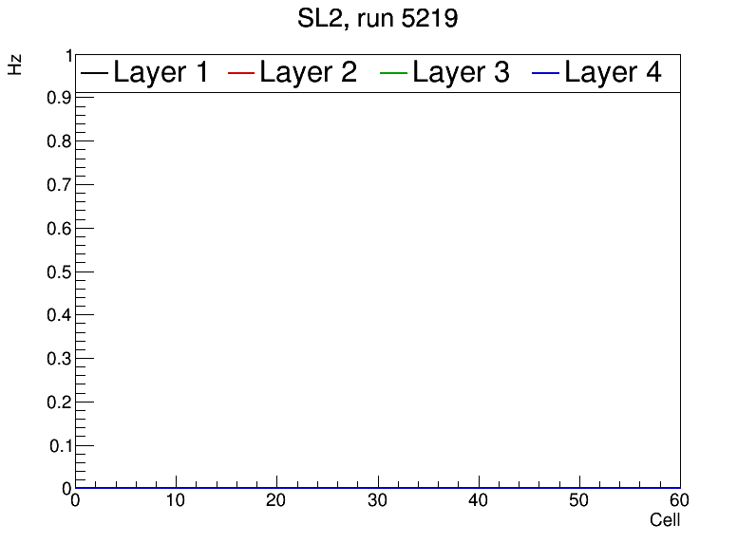Click the x-axis tick label 40

[x=479, y=501]
